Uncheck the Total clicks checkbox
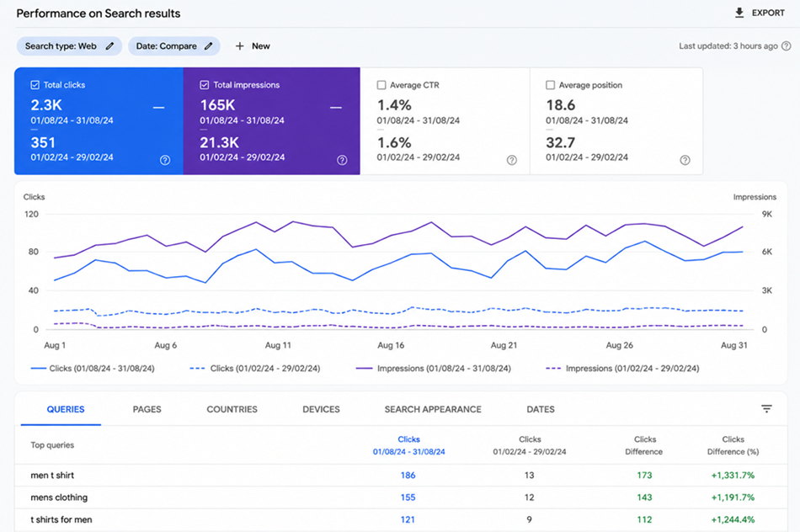This screenshot has height=532, width=800. click(x=35, y=85)
